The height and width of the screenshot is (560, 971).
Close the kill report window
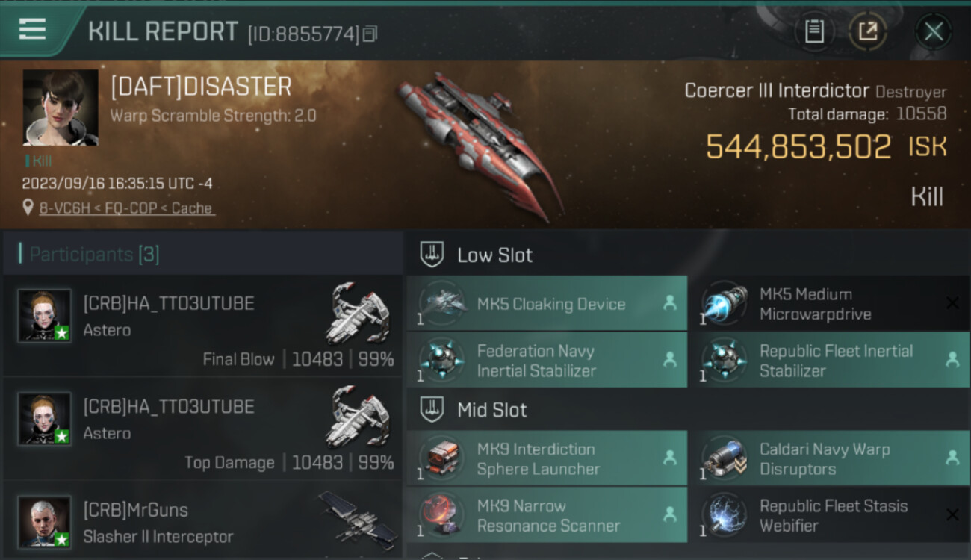pos(934,31)
